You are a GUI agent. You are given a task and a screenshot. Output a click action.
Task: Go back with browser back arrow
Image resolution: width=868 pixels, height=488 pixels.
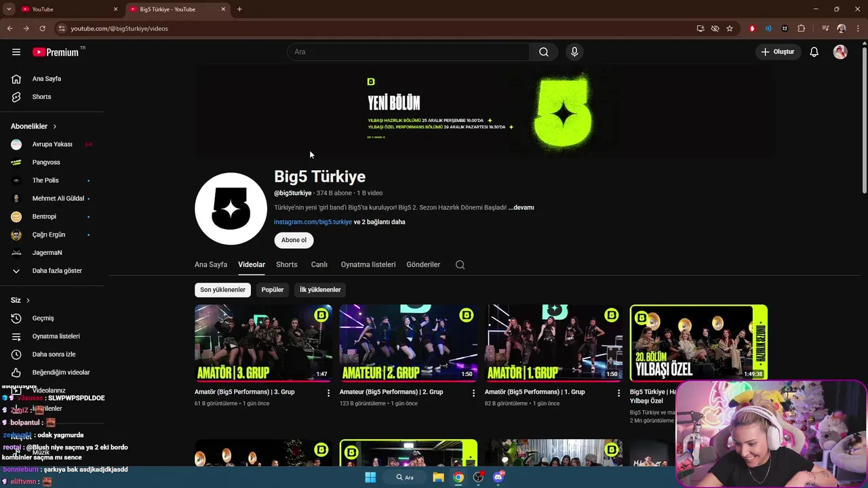point(9,28)
